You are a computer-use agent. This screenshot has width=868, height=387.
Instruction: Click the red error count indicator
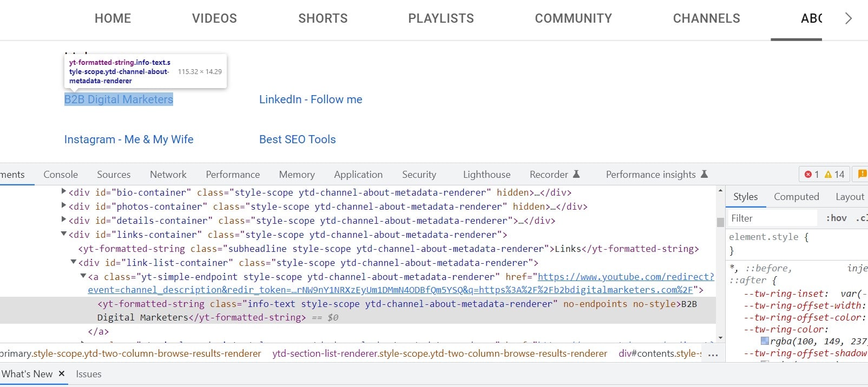point(811,175)
